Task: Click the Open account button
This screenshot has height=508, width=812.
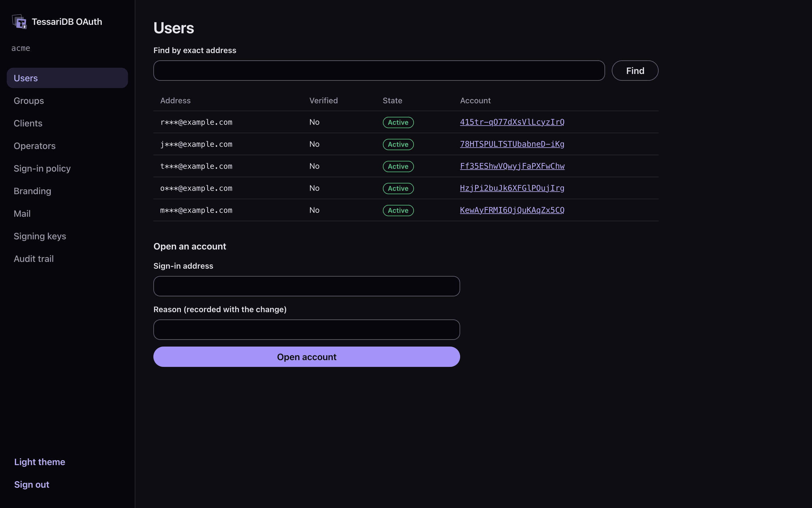Action: pyautogui.click(x=306, y=356)
